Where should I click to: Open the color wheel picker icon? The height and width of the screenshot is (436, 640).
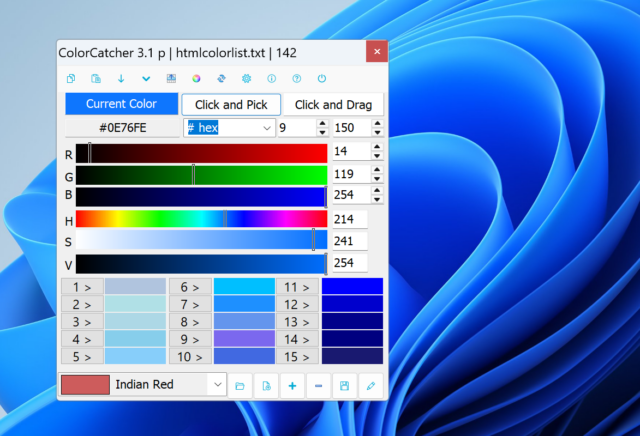pos(196,78)
